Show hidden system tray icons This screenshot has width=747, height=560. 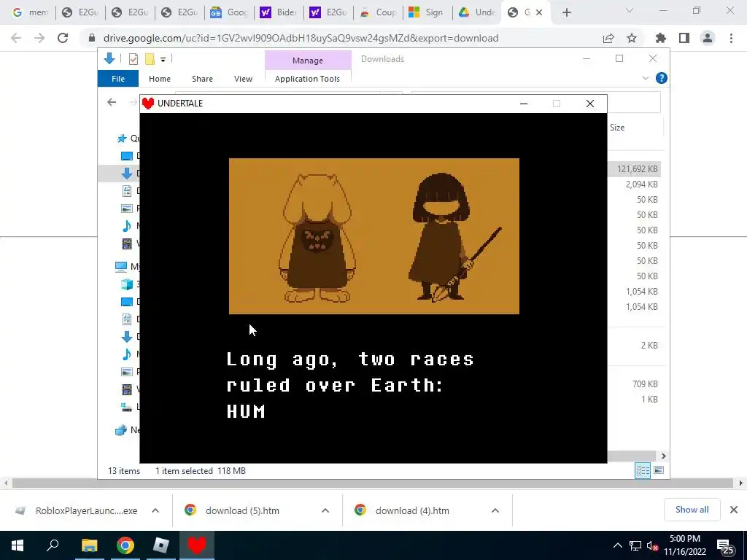coord(617,545)
